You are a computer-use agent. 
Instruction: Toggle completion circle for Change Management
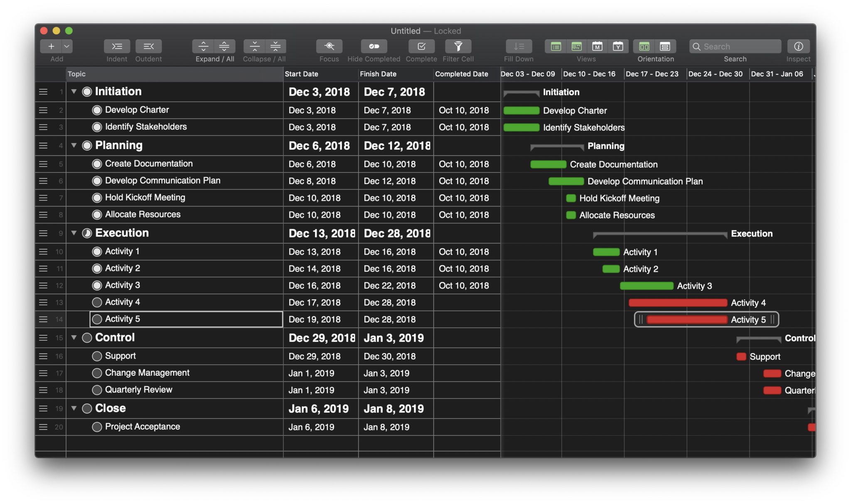point(97,373)
